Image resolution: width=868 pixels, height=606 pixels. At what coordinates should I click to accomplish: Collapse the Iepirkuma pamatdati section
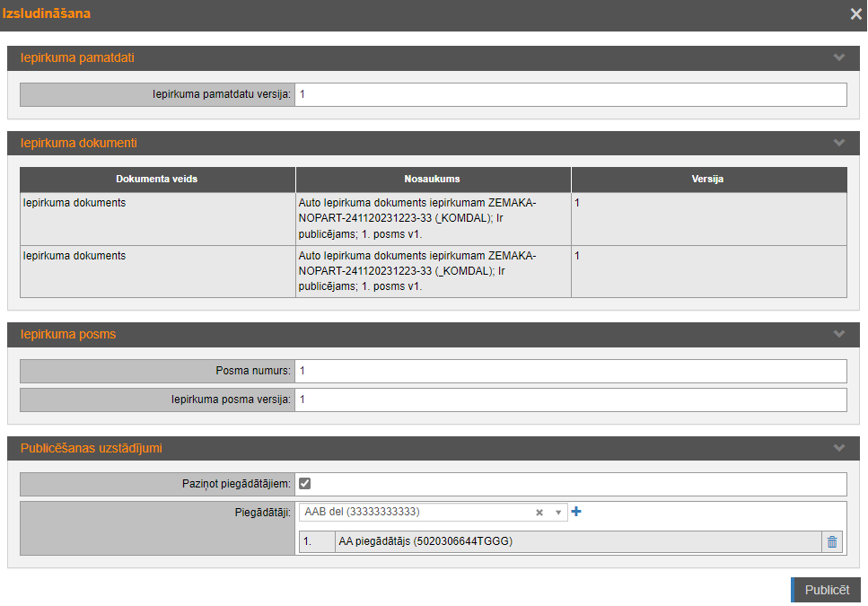pos(839,57)
